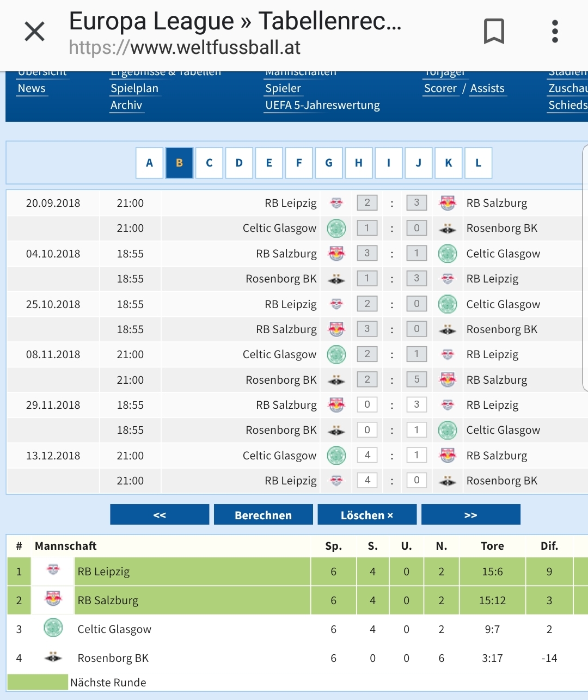The image size is (588, 700).
Task: Open the Archiv link
Action: click(x=126, y=105)
